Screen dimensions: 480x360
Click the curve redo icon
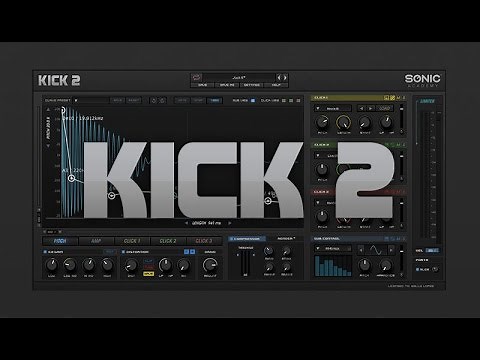tap(162, 100)
